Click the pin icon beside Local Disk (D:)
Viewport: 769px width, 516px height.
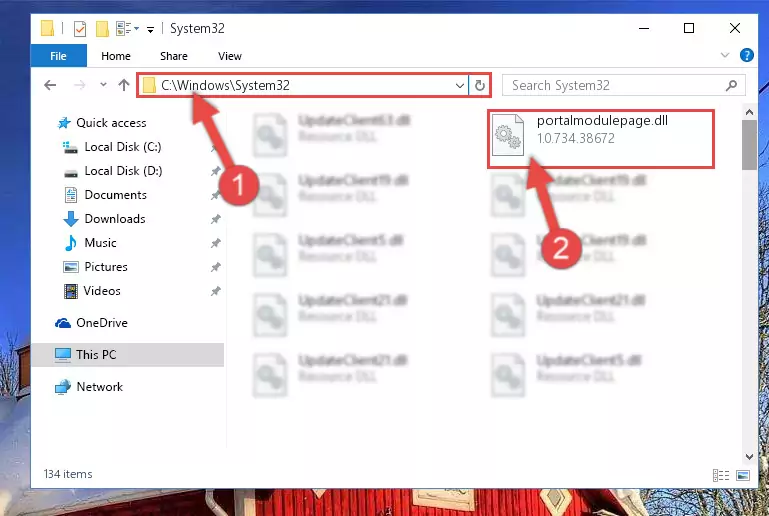(x=215, y=171)
